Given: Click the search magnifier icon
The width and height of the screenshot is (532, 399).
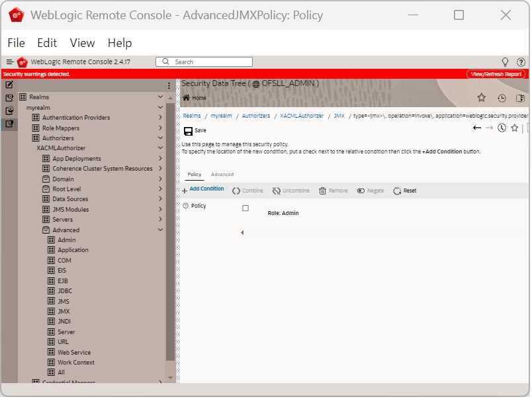Looking at the screenshot, I should click(166, 62).
